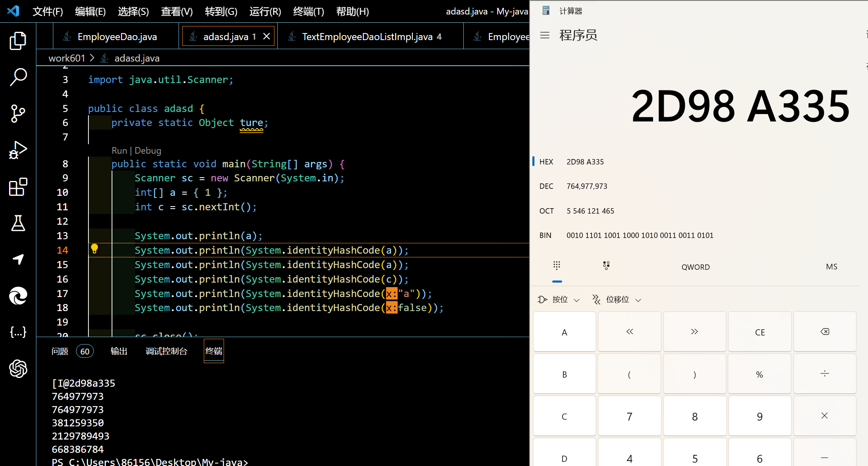Toggle the QWORD word size
This screenshot has height=466, width=868.
(x=696, y=267)
